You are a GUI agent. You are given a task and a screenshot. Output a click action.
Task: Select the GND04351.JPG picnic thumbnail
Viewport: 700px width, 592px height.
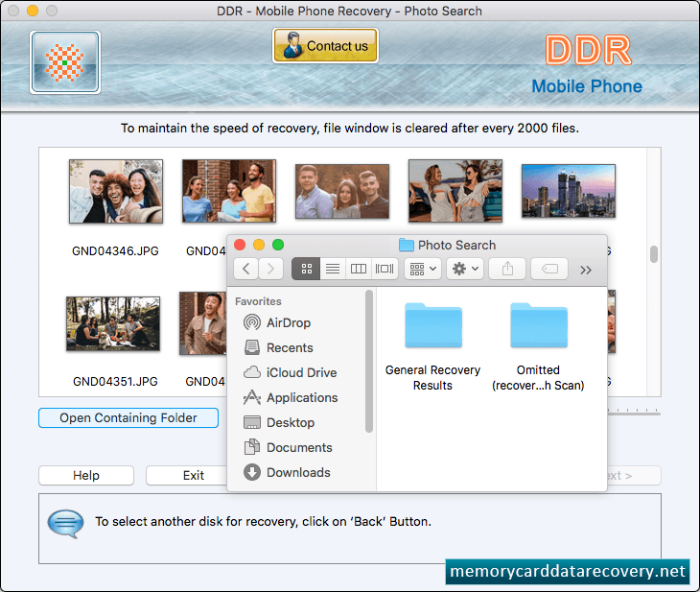tap(113, 323)
